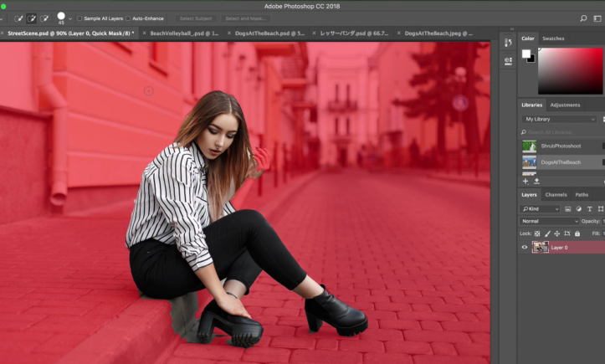Filter layers by pixel layers icon
605x364 pixels.
pos(568,209)
